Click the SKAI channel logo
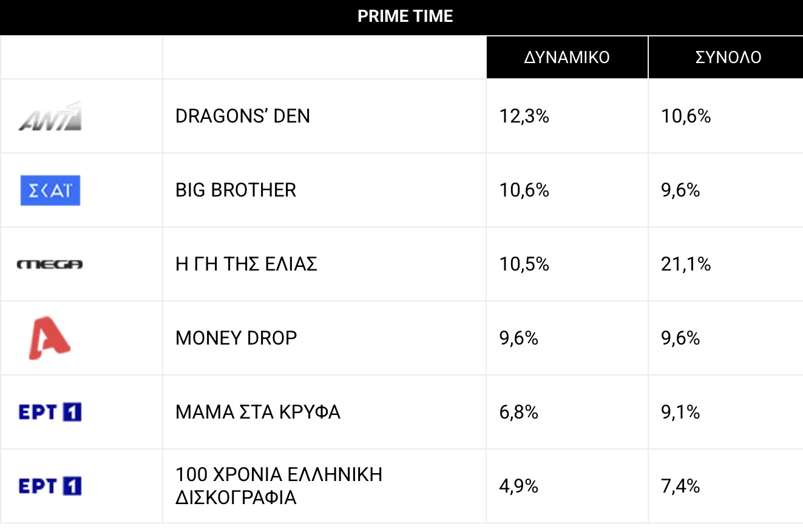Screen dimensions: 803x532 coord(50,190)
